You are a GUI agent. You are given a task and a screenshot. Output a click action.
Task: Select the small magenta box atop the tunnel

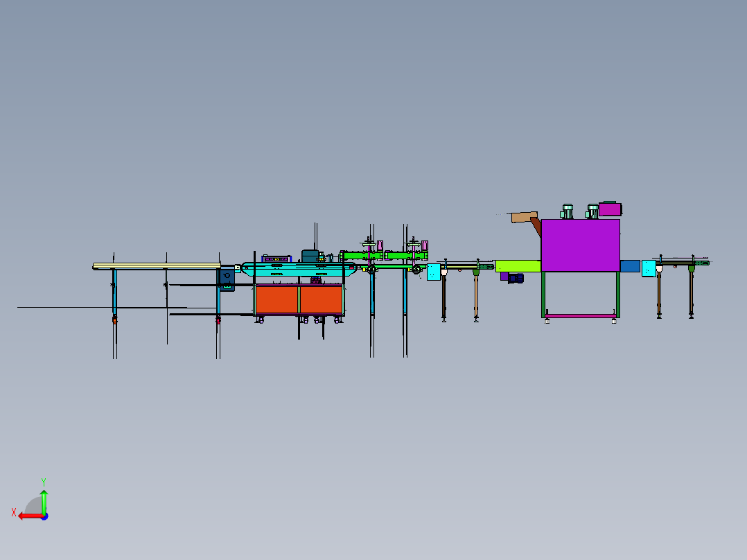[x=610, y=209]
